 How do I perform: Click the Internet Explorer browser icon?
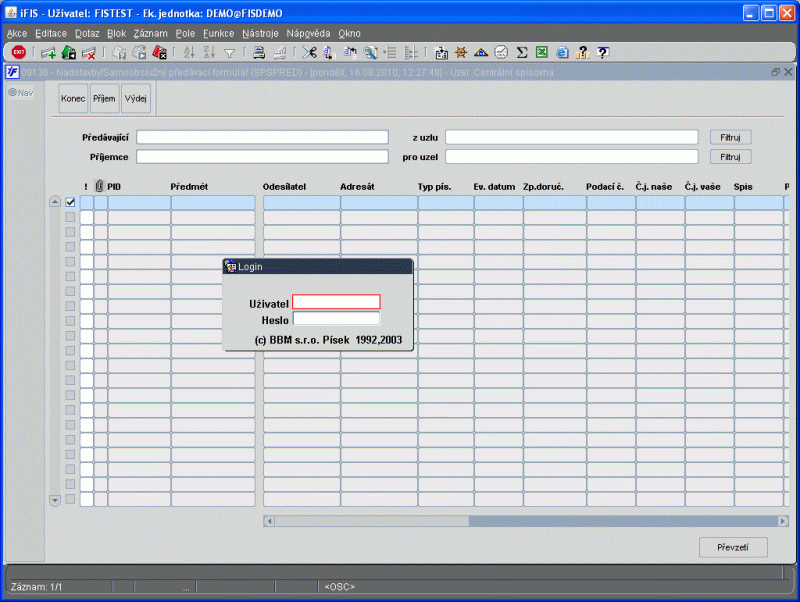(562, 53)
